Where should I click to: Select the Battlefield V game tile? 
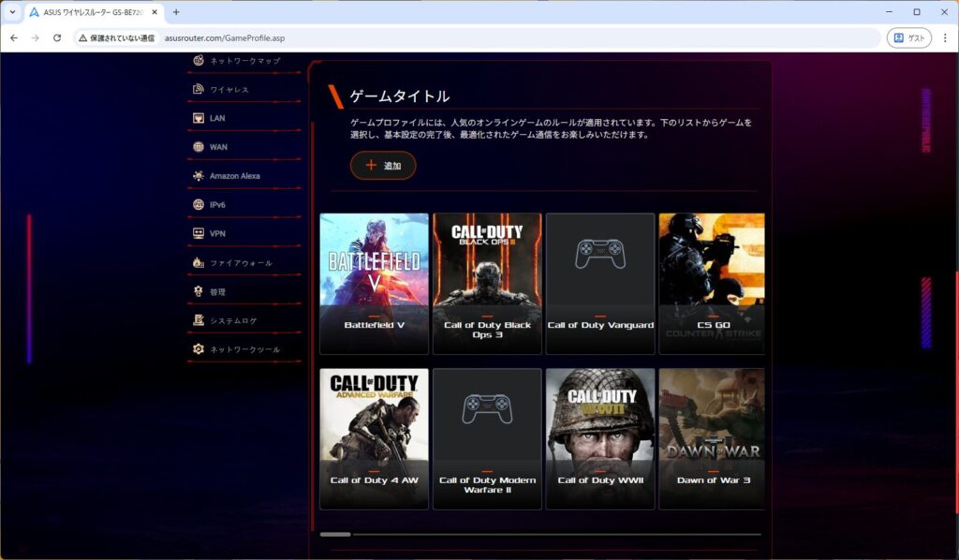374,284
